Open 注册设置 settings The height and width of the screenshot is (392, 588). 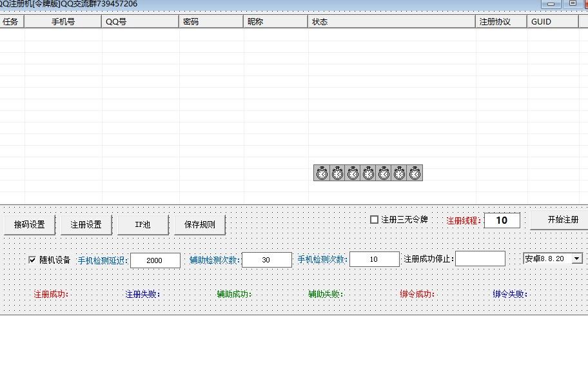[86, 224]
